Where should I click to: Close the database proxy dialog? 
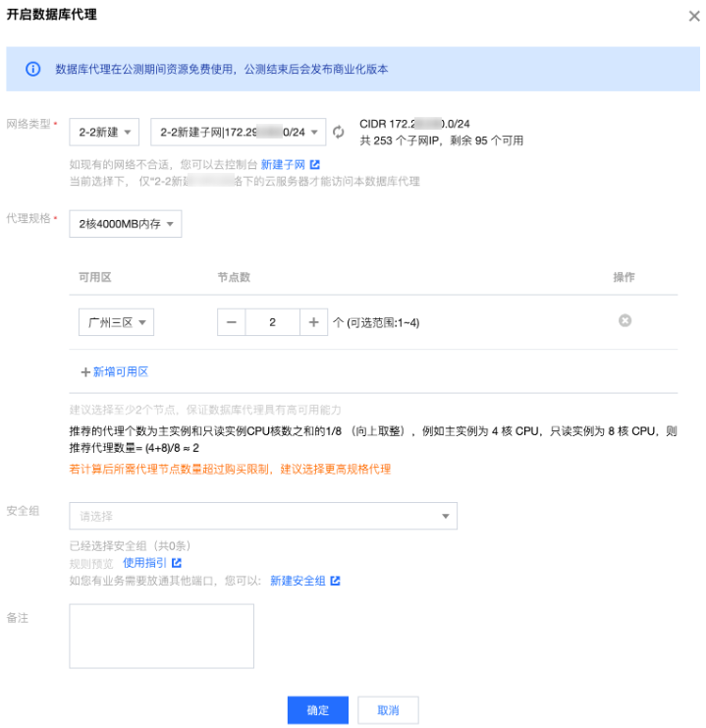pos(694,17)
